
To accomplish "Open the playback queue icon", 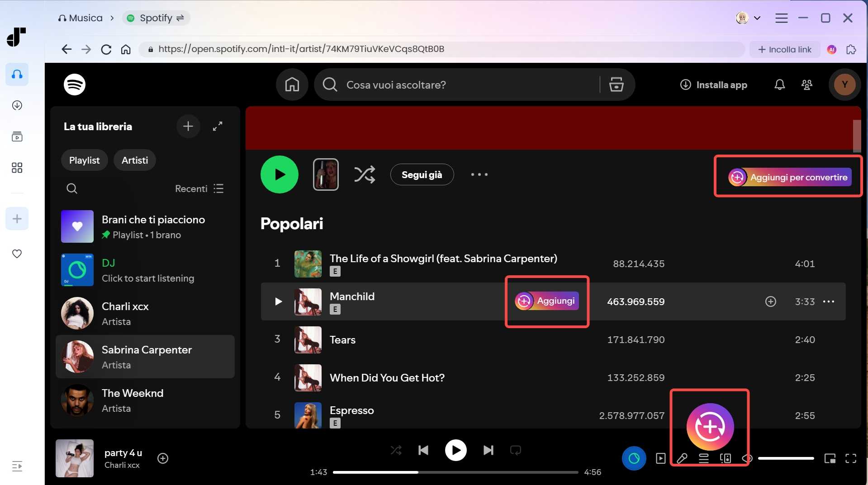I will tap(704, 458).
